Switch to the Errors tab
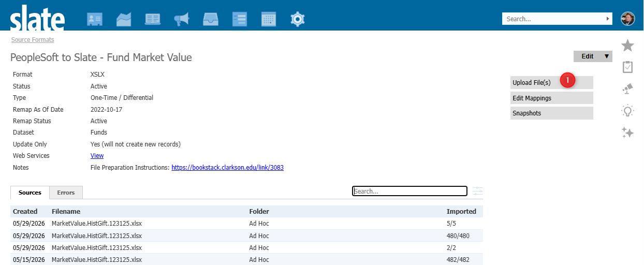Image resolution: width=644 pixels, height=265 pixels. [66, 193]
